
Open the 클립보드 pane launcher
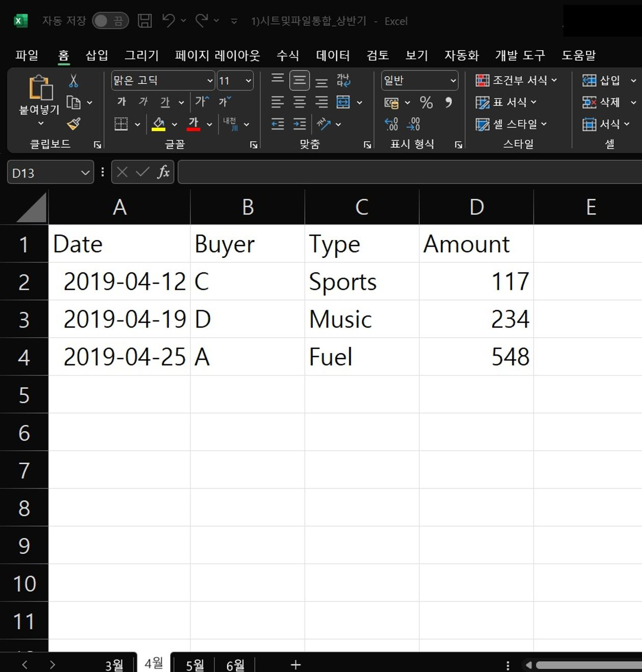tap(97, 145)
